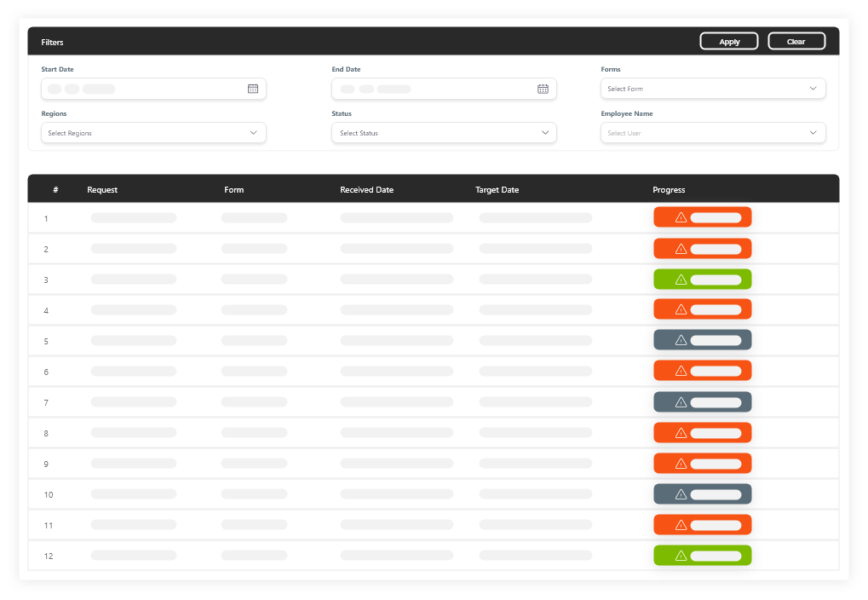
Task: Sort by the Progress column header
Action: pyautogui.click(x=669, y=189)
